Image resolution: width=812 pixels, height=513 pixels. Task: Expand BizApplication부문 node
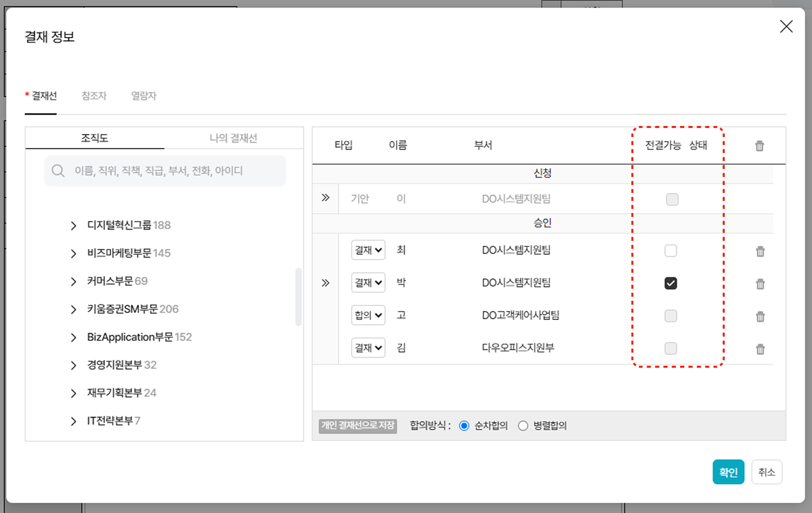click(x=74, y=337)
